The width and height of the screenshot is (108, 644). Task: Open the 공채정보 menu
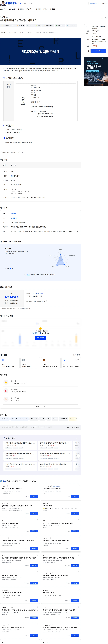[x=21, y=9]
